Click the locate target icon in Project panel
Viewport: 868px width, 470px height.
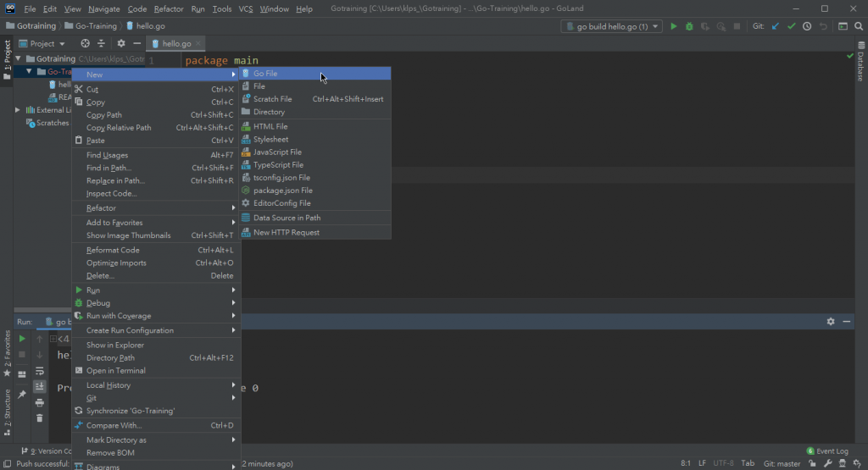pos(85,43)
